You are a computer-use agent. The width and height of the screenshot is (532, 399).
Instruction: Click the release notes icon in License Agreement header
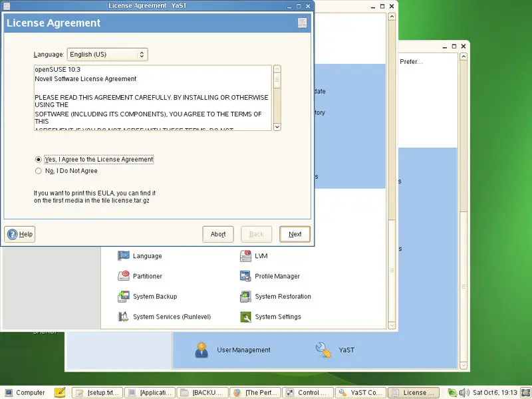pyautogui.click(x=302, y=23)
